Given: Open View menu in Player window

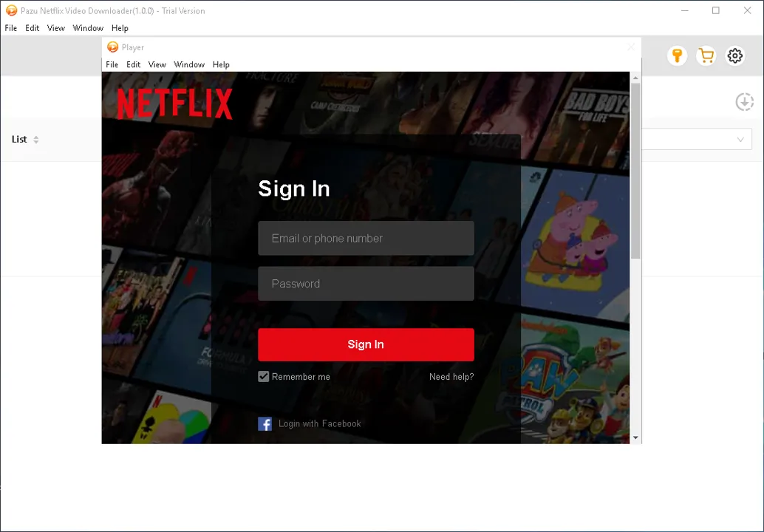Looking at the screenshot, I should [157, 65].
